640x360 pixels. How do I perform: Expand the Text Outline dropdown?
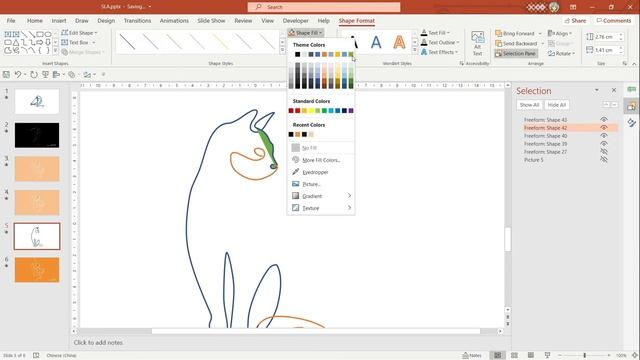tap(440, 42)
